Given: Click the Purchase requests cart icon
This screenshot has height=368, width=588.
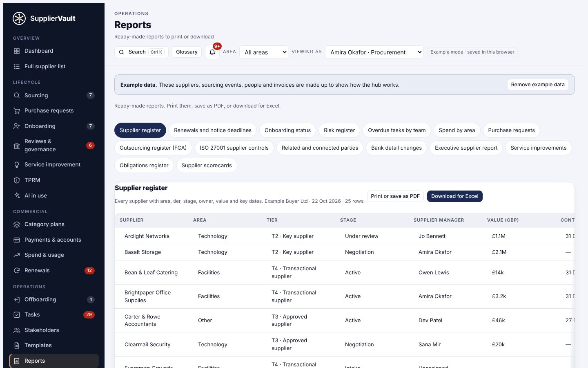Looking at the screenshot, I should pos(17,111).
